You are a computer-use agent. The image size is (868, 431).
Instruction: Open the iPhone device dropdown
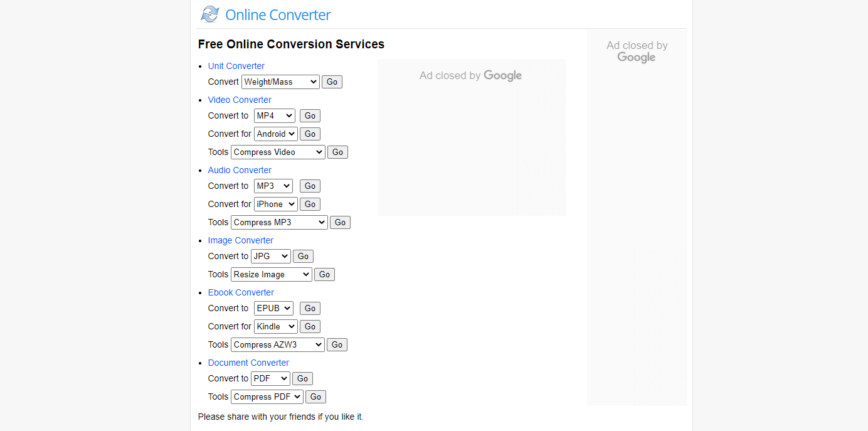coord(275,204)
